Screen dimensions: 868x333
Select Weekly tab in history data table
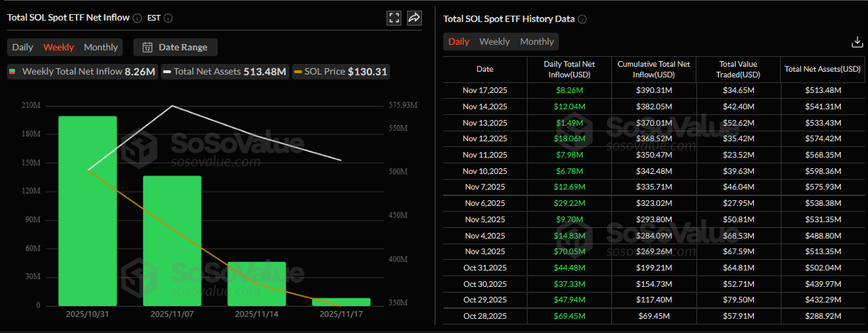pyautogui.click(x=494, y=42)
